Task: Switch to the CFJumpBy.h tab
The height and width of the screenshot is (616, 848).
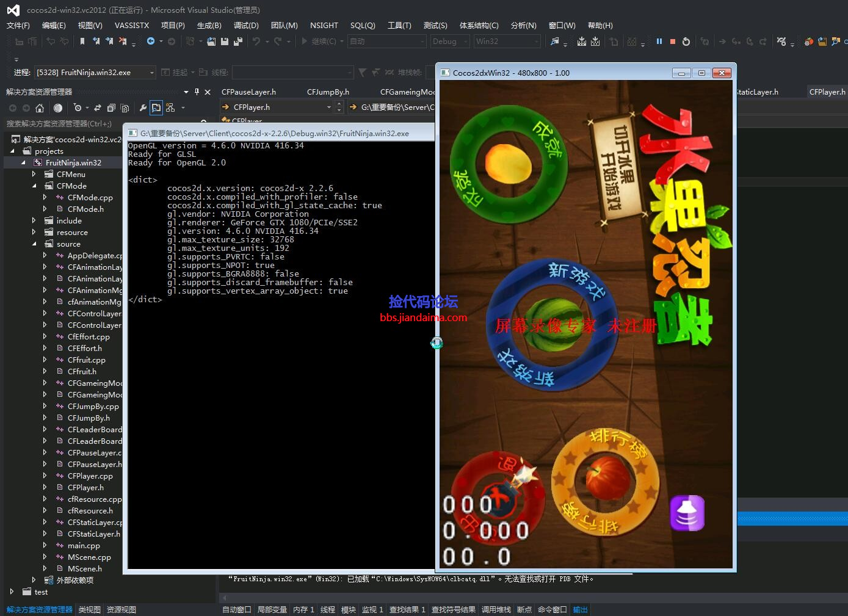Action: [x=328, y=92]
